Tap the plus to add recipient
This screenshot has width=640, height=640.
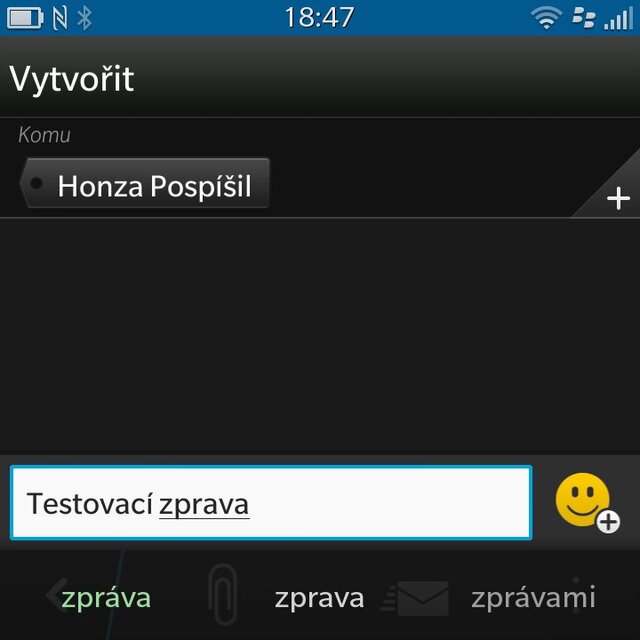tap(618, 199)
